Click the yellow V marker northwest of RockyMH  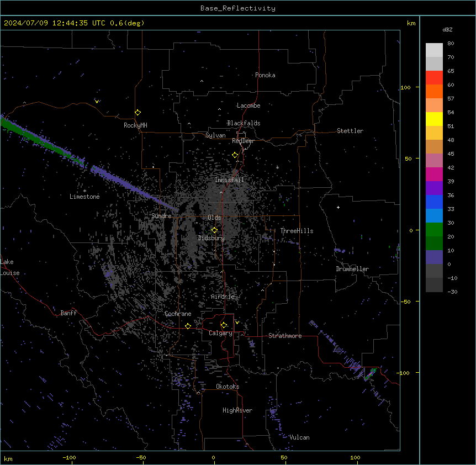97,102
